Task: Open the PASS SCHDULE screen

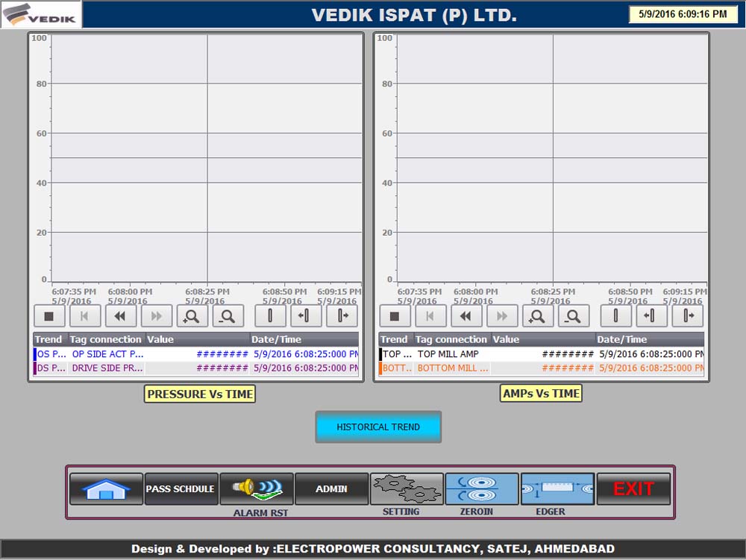Action: (x=181, y=488)
